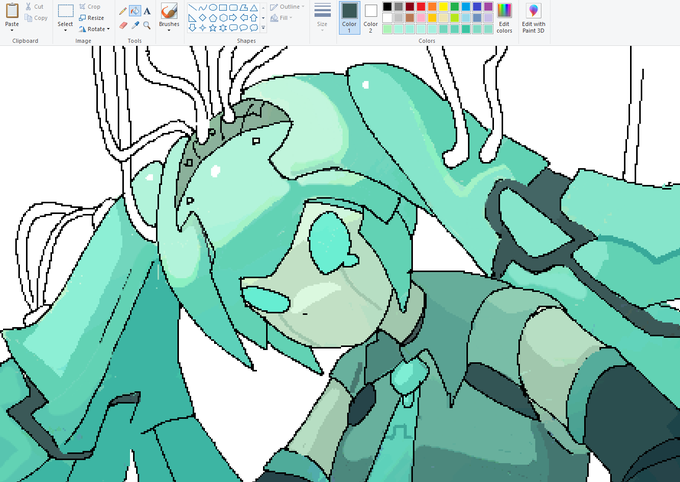Select the Eraser tool

(x=123, y=26)
